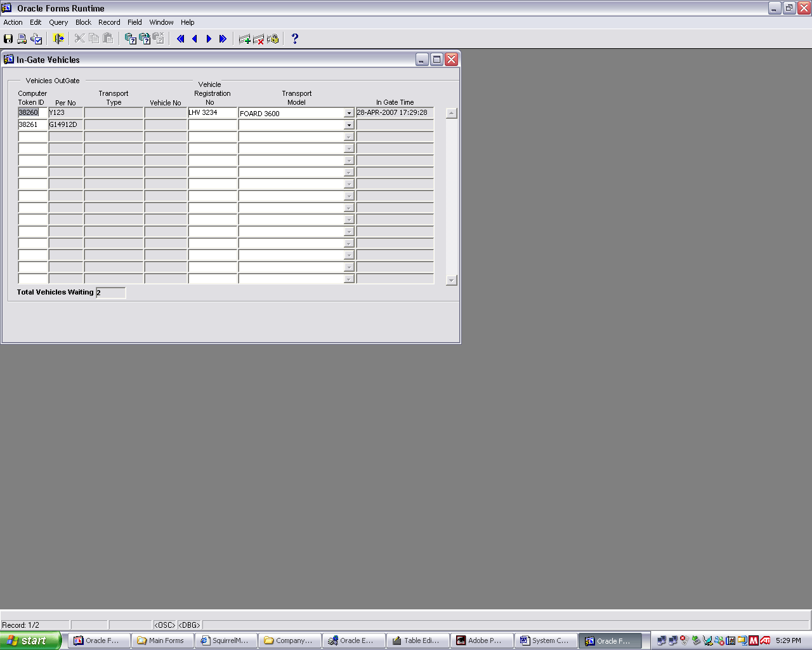
Task: Click Vehicle Registration No field with LHV 3234
Action: [x=213, y=112]
